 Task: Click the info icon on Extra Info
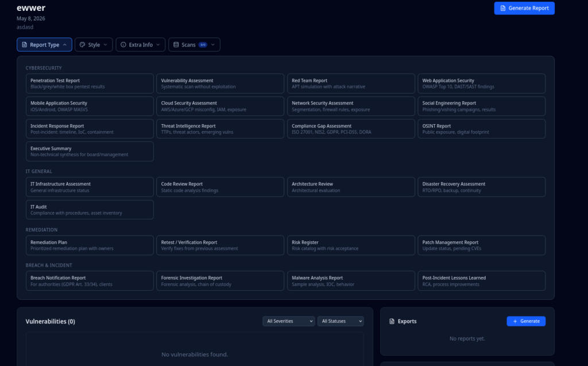[x=123, y=45]
